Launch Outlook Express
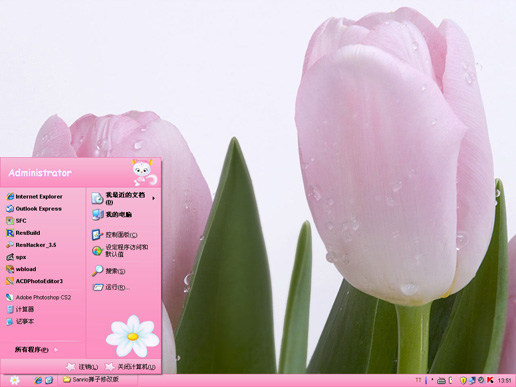 pos(34,209)
